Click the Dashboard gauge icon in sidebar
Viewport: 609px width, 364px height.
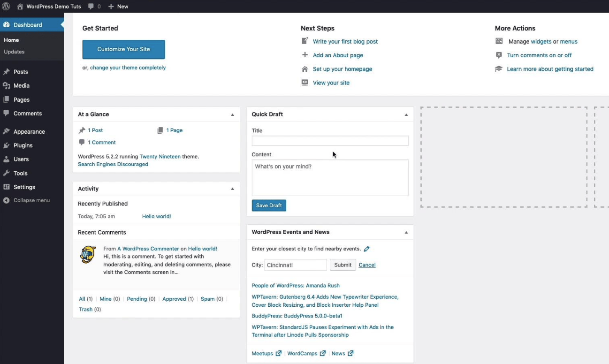tap(7, 25)
